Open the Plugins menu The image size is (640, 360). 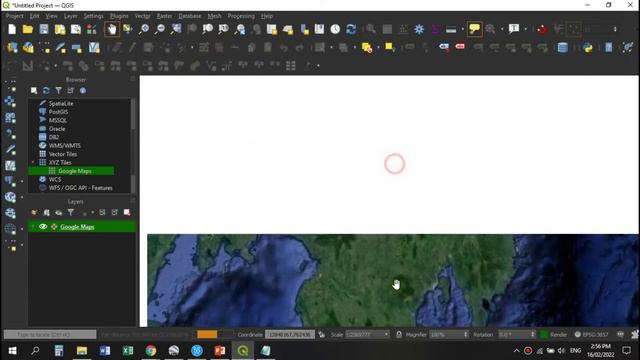coord(119,16)
